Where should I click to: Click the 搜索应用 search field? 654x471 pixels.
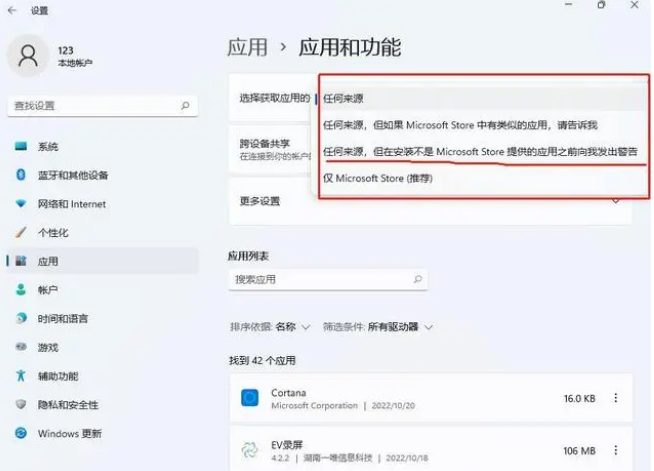coord(328,280)
